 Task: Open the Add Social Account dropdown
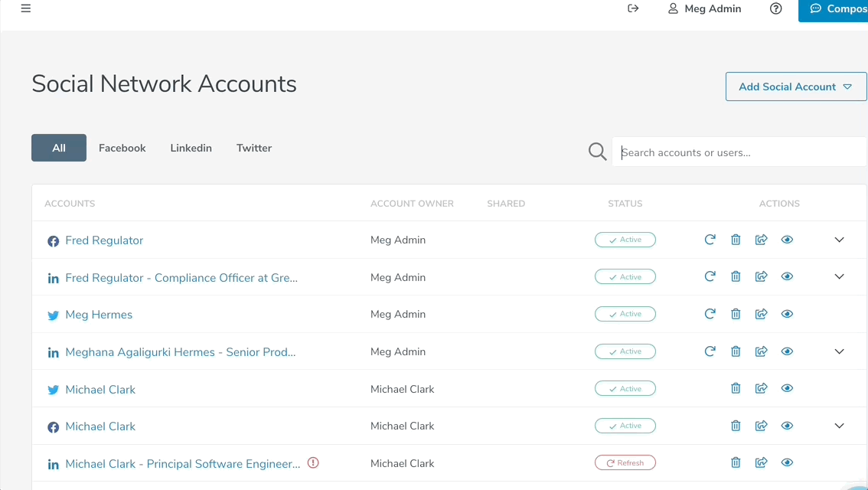pos(795,87)
